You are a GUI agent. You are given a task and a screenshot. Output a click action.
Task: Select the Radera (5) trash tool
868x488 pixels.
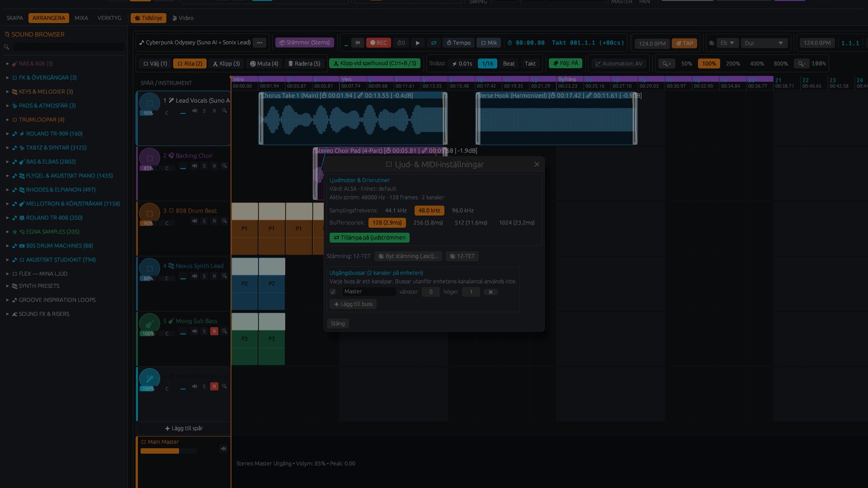click(304, 63)
